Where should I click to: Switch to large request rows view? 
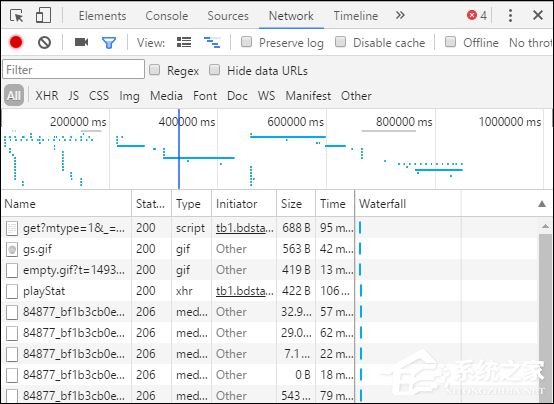[184, 42]
